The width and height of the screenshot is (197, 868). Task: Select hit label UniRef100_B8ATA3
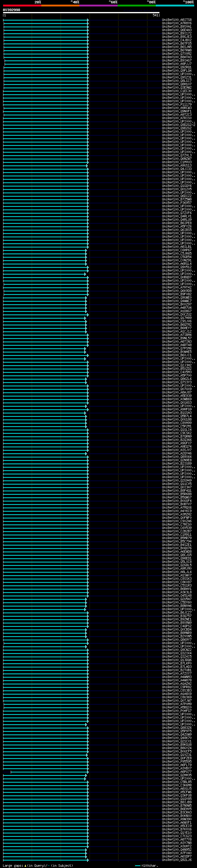(177, 57)
